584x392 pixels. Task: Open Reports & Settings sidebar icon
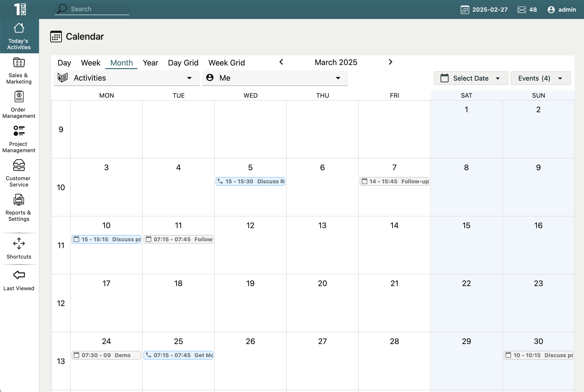[x=19, y=200]
